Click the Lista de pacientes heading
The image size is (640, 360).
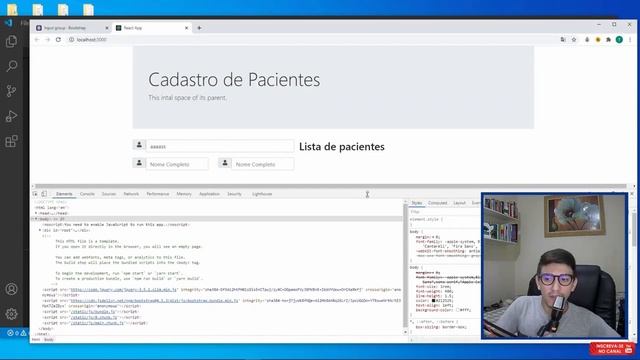[342, 147]
